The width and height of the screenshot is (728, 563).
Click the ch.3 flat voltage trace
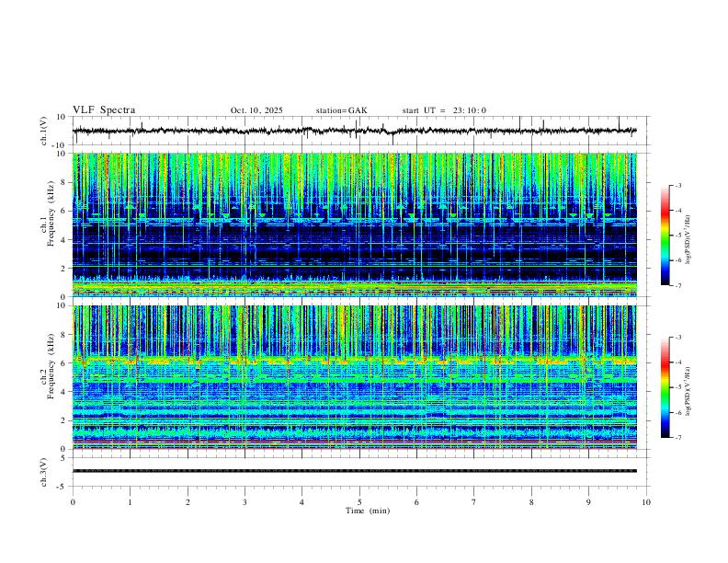(355, 471)
